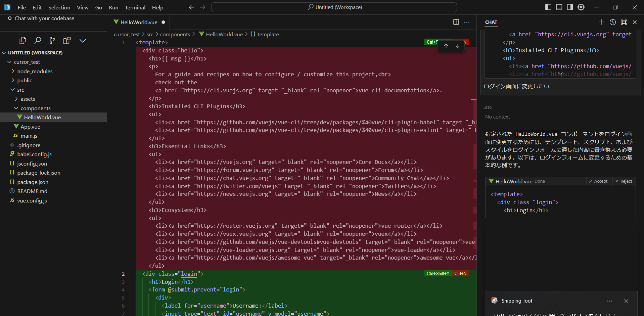
Task: Dismiss the Snipping Tool notification
Action: coord(626,301)
